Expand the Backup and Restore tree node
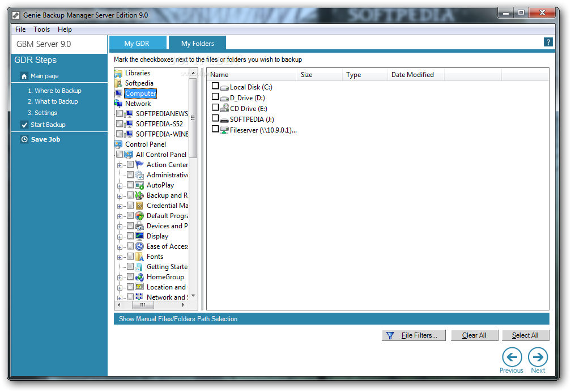Image resolution: width=571 pixels, height=392 pixels. pyautogui.click(x=120, y=197)
